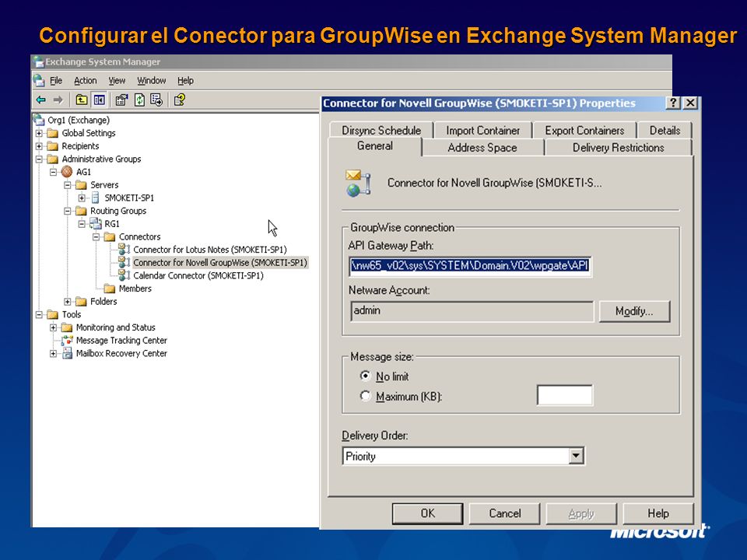Click the SMOKETI-SP1 server icon
This screenshot has width=747, height=560.
[x=95, y=198]
